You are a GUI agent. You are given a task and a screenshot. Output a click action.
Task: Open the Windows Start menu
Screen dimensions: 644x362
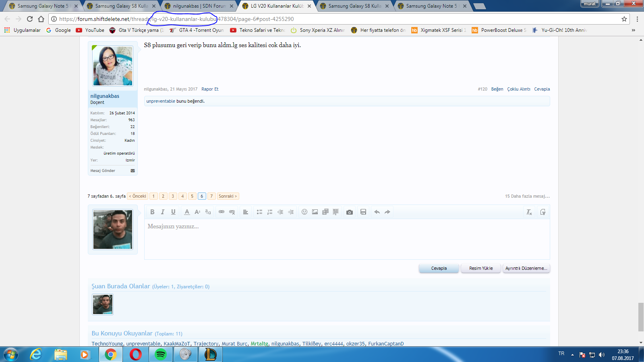click(11, 354)
